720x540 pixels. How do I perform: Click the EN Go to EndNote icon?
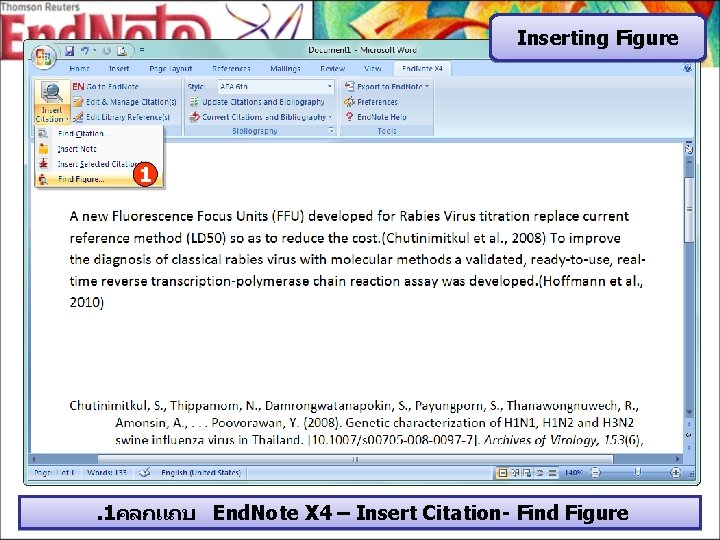click(x=78, y=86)
